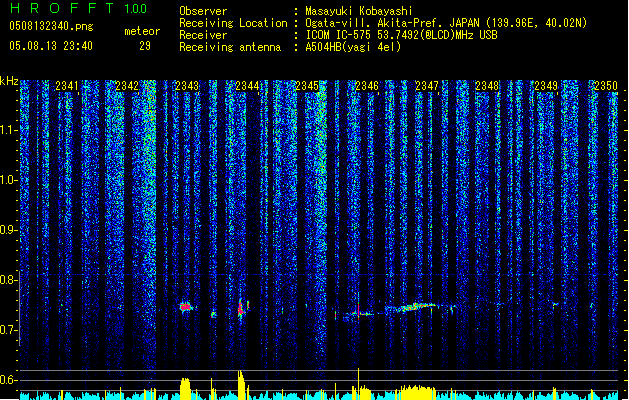Click the 0.6 kHz frequency axis tick
Viewport: 629px width, 400px height.
coord(9,380)
